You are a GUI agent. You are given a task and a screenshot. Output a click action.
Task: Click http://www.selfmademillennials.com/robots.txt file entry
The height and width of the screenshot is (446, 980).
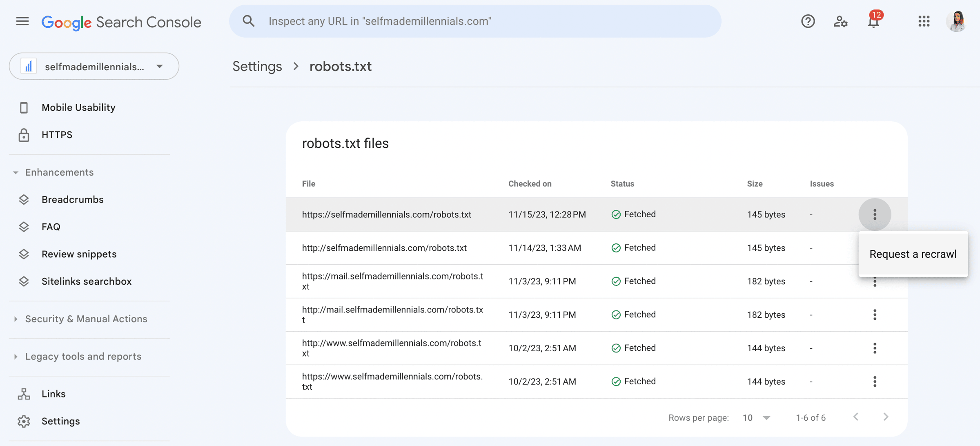coord(392,348)
